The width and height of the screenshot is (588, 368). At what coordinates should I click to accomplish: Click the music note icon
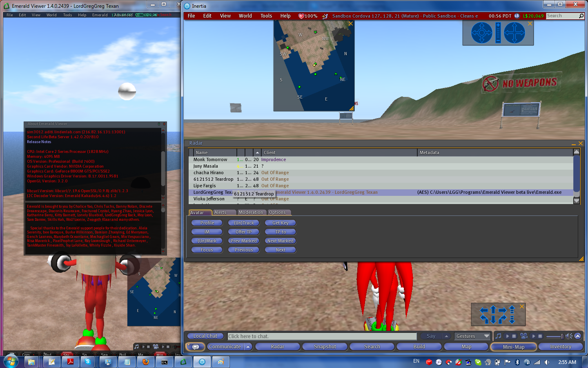pos(499,336)
